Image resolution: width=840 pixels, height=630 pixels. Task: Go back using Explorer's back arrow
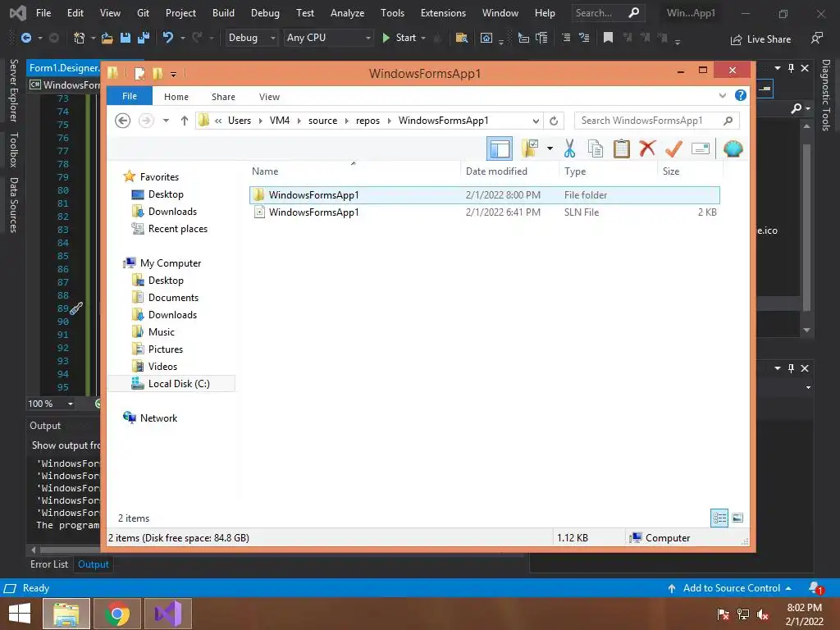tap(123, 121)
